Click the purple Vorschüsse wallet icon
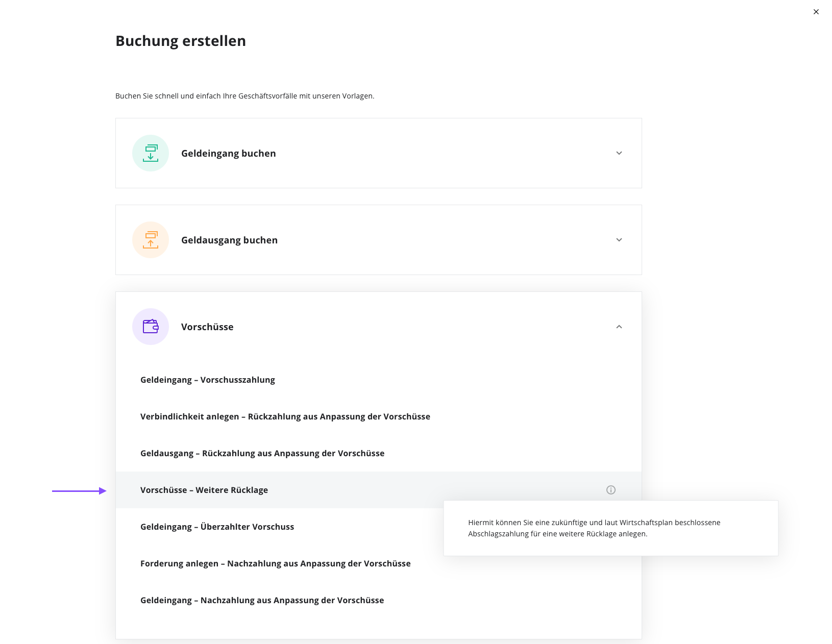Image resolution: width=832 pixels, height=644 pixels. (x=151, y=327)
